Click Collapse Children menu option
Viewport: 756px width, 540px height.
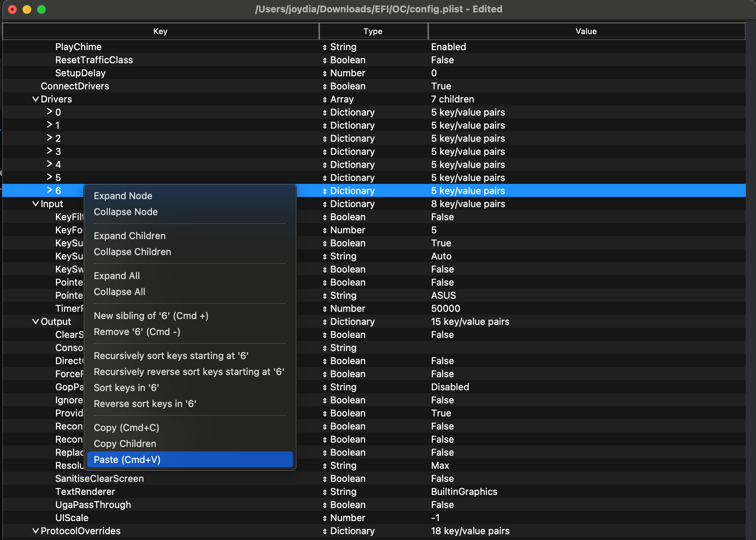[x=132, y=252]
